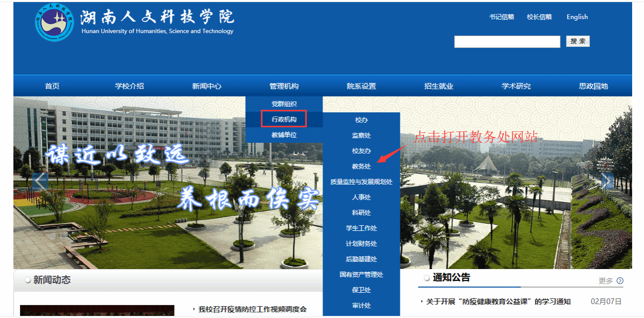
Task: Switch the site to English
Action: pyautogui.click(x=577, y=17)
